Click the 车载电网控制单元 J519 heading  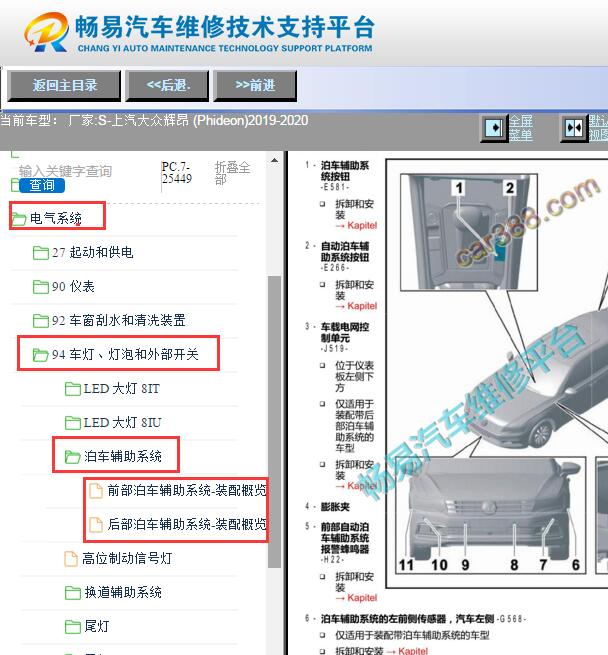click(345, 338)
